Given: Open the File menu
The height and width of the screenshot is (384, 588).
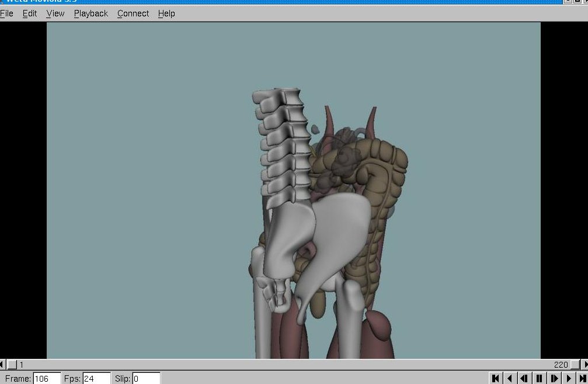Looking at the screenshot, I should point(6,13).
